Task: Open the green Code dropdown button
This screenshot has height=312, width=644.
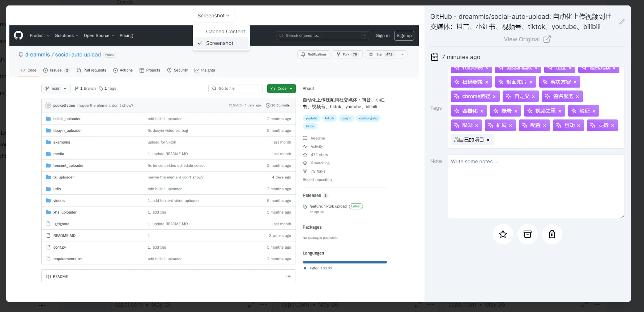Action: pyautogui.click(x=281, y=88)
